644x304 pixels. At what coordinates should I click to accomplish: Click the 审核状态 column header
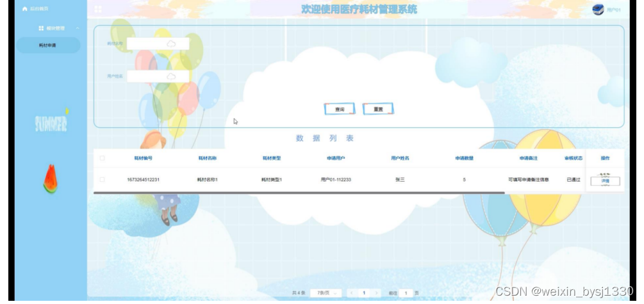tap(574, 158)
